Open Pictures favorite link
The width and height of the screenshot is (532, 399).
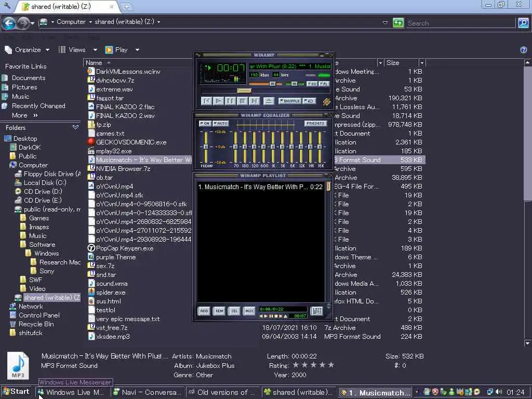tap(24, 87)
